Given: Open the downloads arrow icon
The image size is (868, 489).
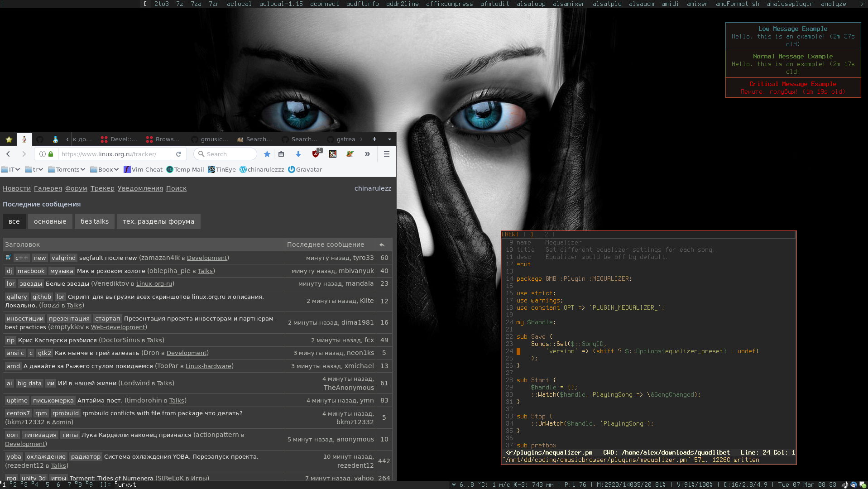Looking at the screenshot, I should pos(298,154).
